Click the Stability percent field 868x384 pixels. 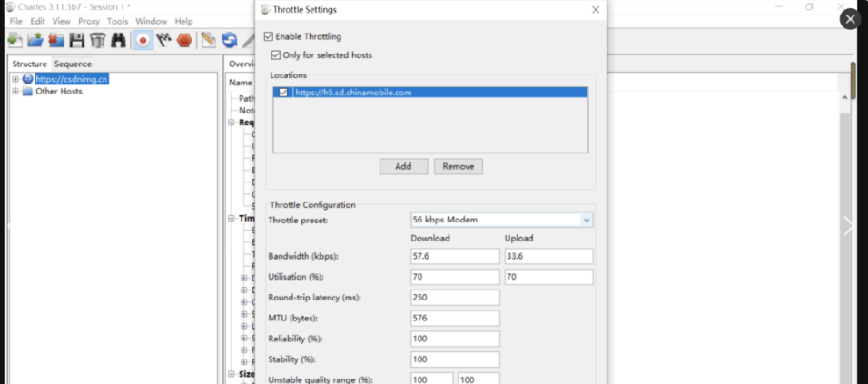coord(455,359)
